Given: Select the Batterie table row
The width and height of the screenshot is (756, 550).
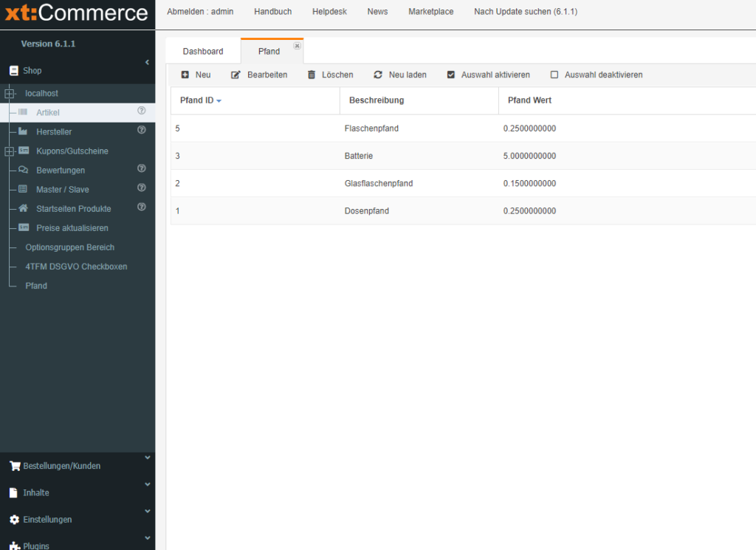Looking at the screenshot, I should (359, 156).
